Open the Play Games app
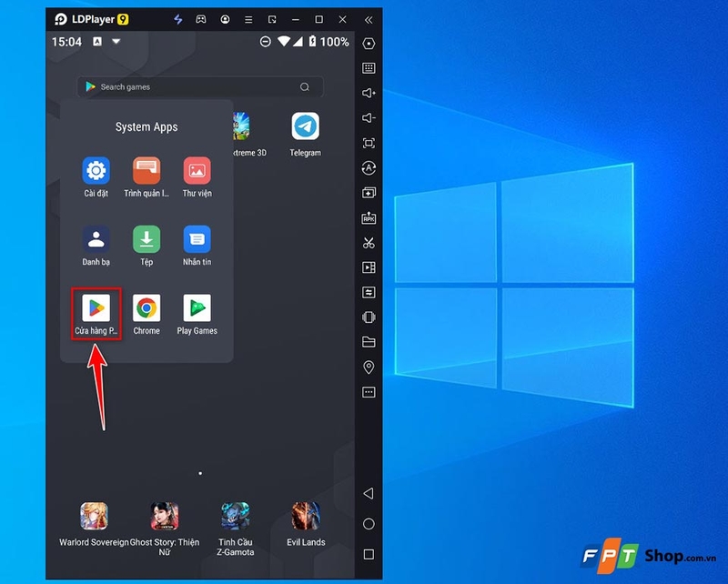 point(197,307)
